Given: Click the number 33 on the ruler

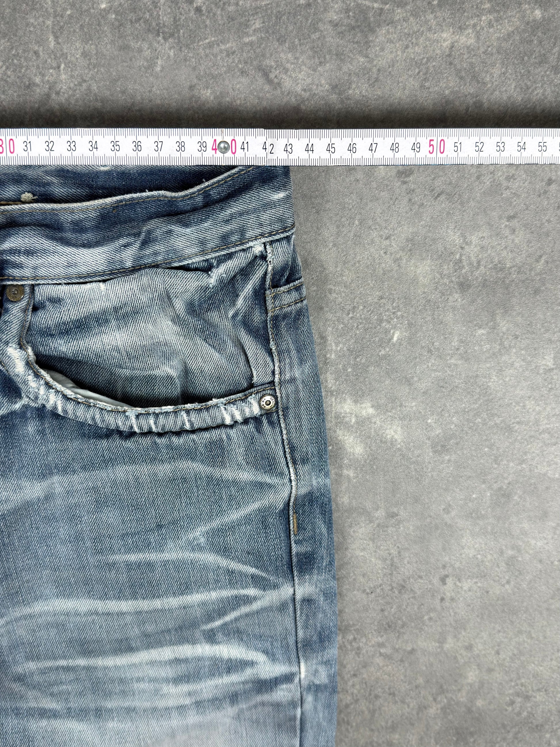Looking at the screenshot, I should [x=71, y=147].
